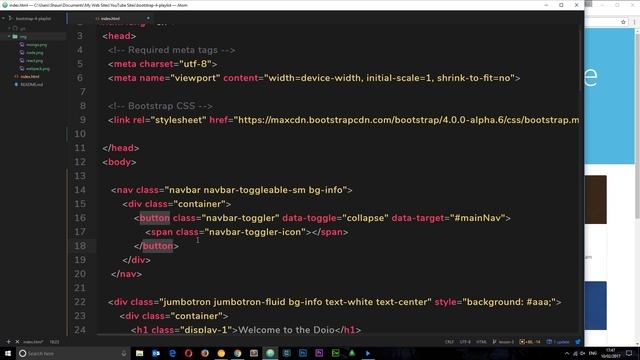Click the index.html file name in status bar
This screenshot has width=640, height=360.
point(33,342)
